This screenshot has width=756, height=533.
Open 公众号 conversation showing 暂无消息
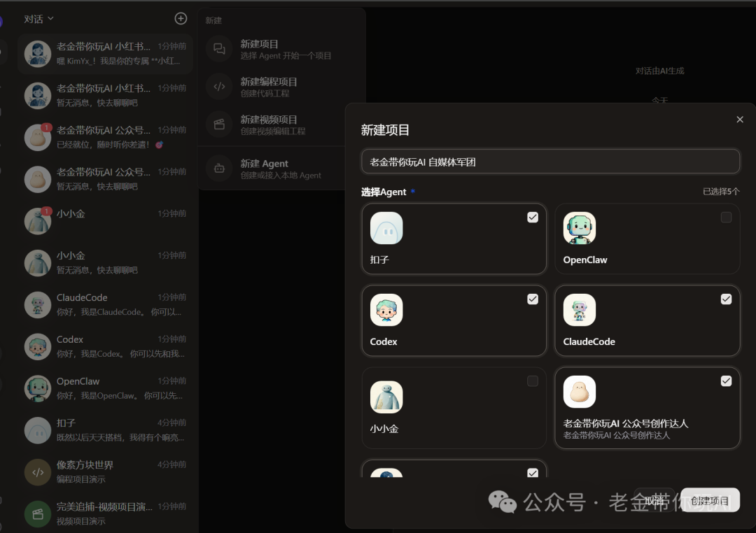pyautogui.click(x=105, y=179)
